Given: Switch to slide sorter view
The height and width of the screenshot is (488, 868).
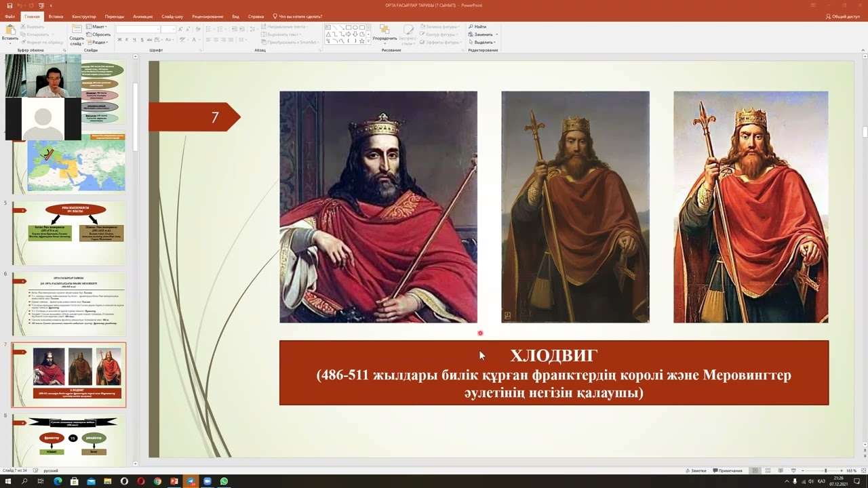Looking at the screenshot, I should (x=768, y=470).
